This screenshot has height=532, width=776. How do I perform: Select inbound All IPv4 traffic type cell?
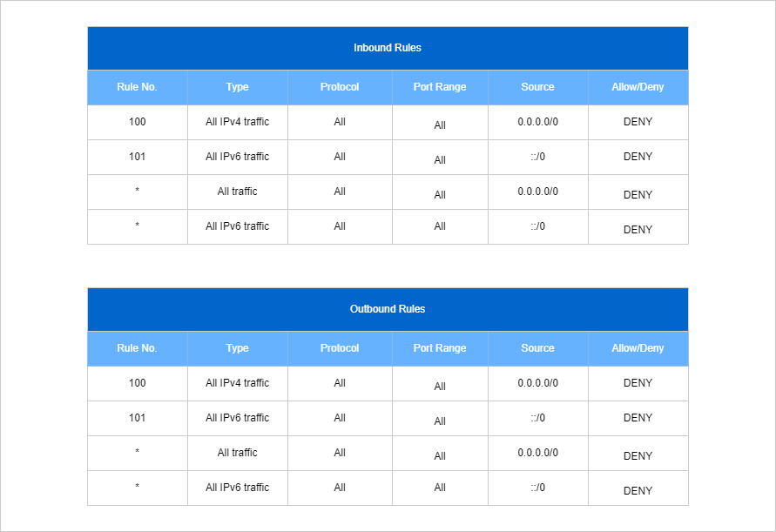point(238,122)
